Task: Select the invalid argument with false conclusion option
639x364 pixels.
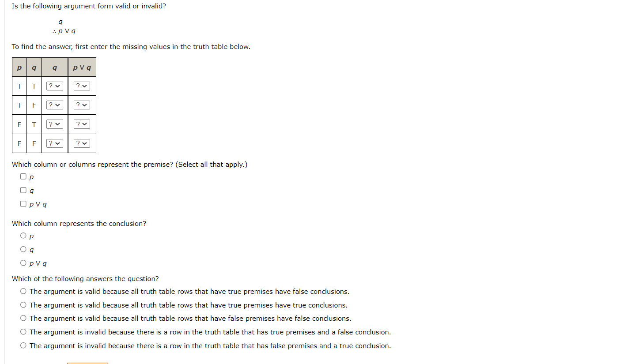Action: tap(23, 331)
